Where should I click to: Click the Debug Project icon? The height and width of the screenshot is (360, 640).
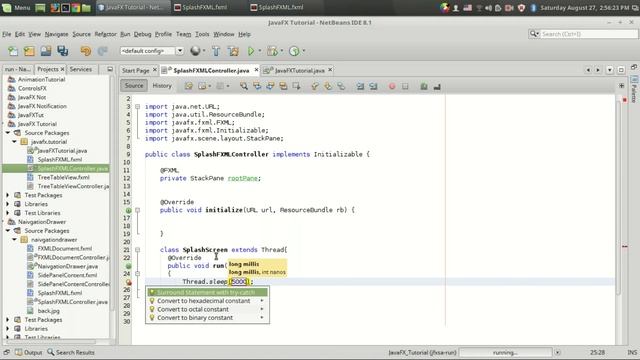click(x=272, y=51)
